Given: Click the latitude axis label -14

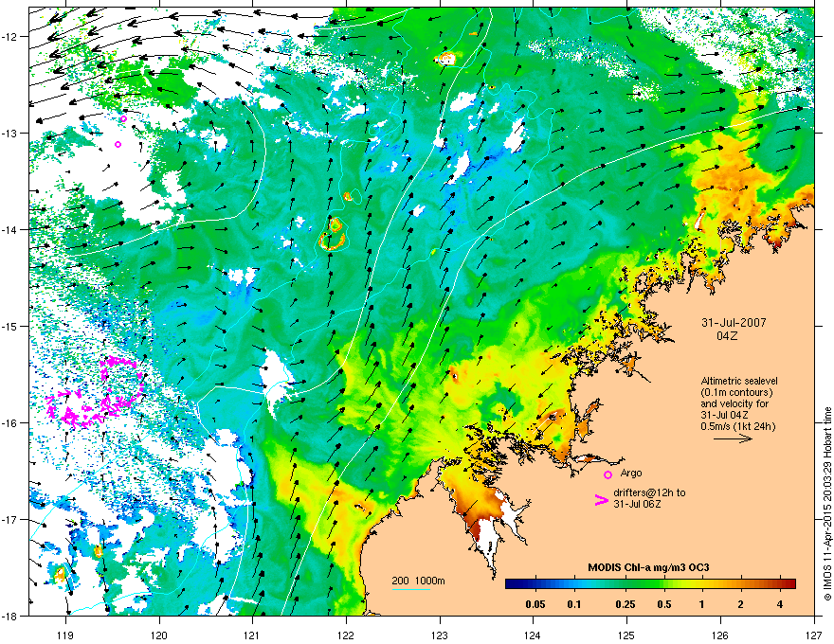Looking at the screenshot, I should (9, 229).
